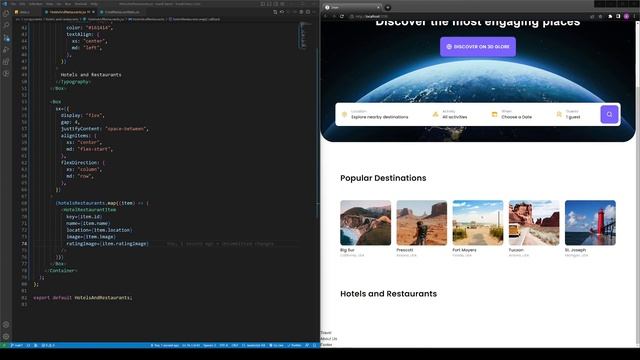Open notifications bell in VS Code status bar
Image resolution: width=640 pixels, height=360 pixels.
pyautogui.click(x=314, y=345)
